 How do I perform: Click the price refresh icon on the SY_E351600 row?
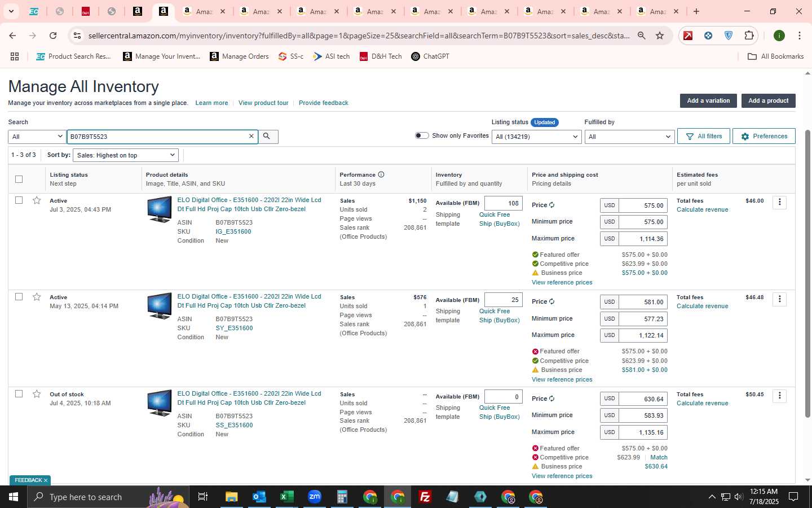tap(551, 301)
